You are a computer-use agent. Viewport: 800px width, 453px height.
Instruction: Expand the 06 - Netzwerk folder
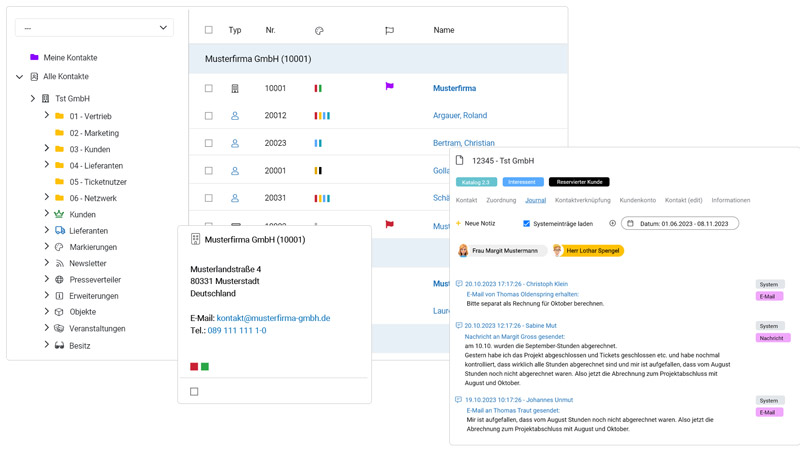[46, 197]
